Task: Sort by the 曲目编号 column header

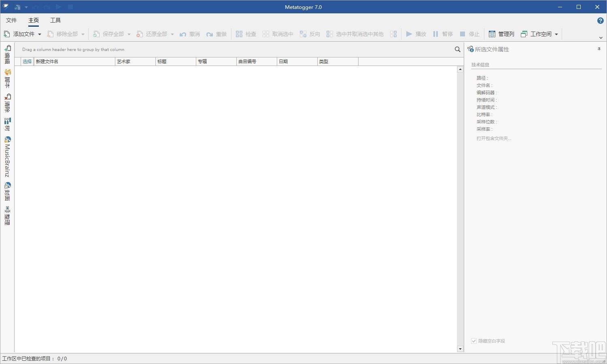Action: tap(257, 61)
